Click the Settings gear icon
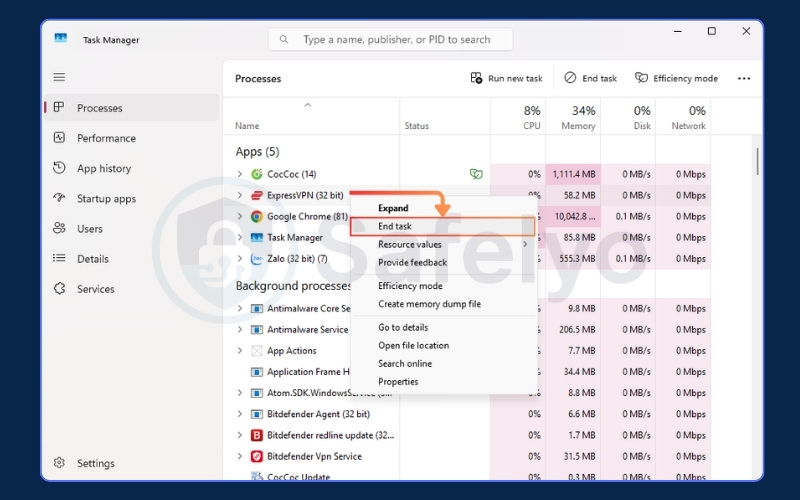Viewport: 800px width, 500px height. [x=59, y=462]
